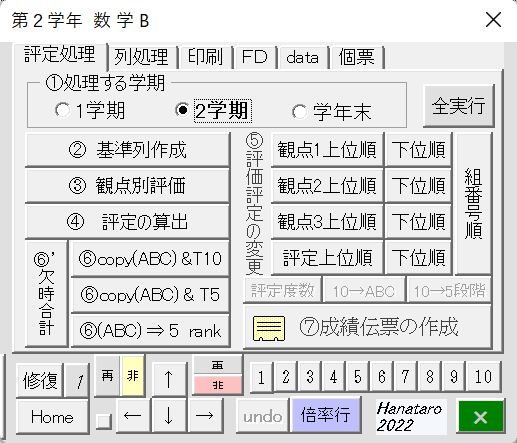Click the 全実行 button
This screenshot has width=517, height=443.
coord(458,106)
